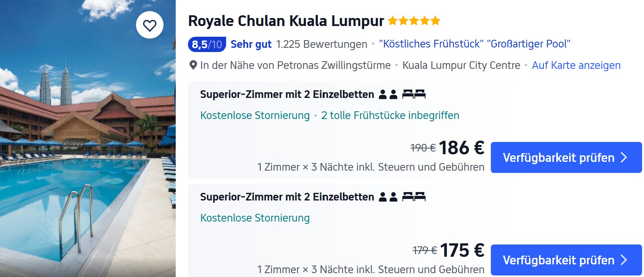Viewport: 644px width, 277px height.
Task: Click twin beds icon in the 175 € offer
Action: [x=414, y=197]
